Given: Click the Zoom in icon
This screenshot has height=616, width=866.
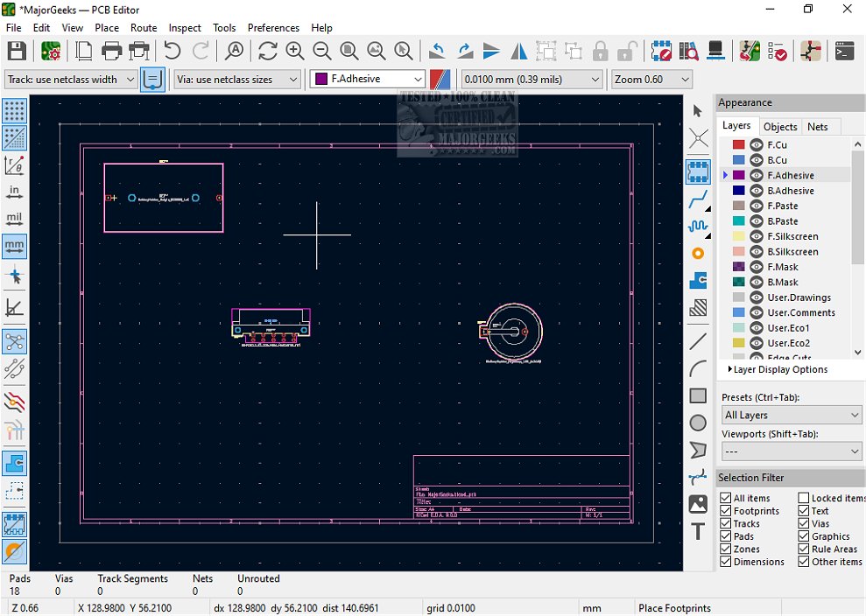Looking at the screenshot, I should (295, 51).
